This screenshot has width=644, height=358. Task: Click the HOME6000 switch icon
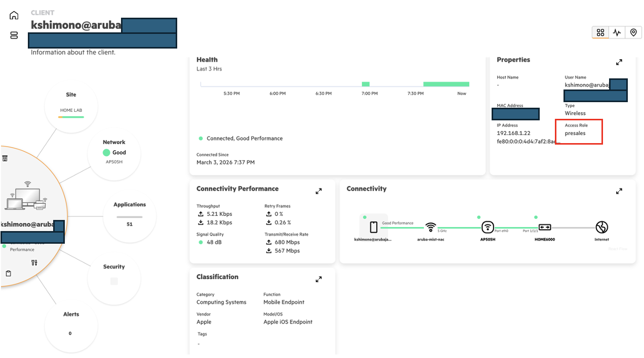click(545, 227)
